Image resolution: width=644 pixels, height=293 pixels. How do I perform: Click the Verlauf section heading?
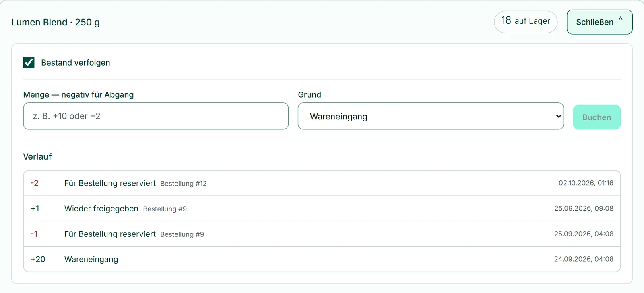(37, 157)
